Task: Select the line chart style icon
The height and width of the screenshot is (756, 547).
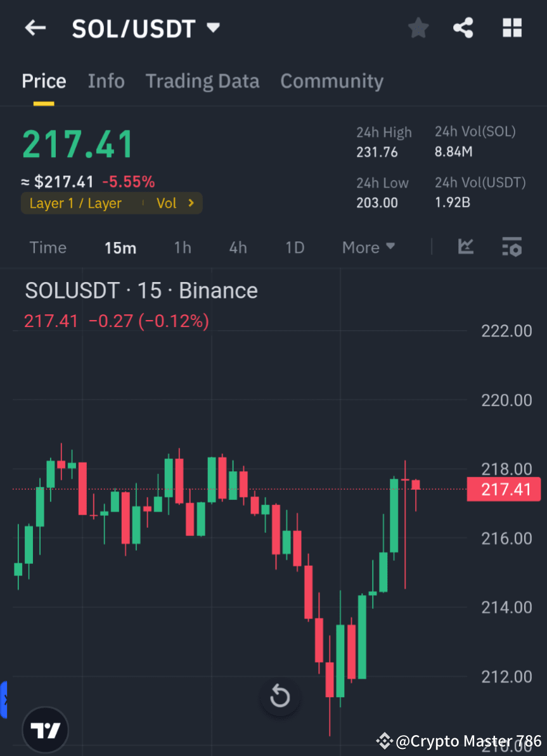Action: (466, 247)
